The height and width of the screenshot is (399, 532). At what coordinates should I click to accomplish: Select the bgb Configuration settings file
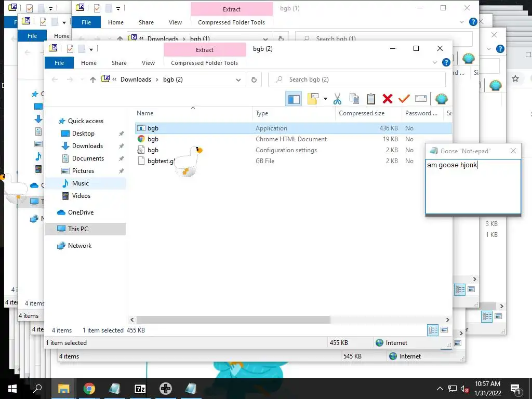click(293, 150)
